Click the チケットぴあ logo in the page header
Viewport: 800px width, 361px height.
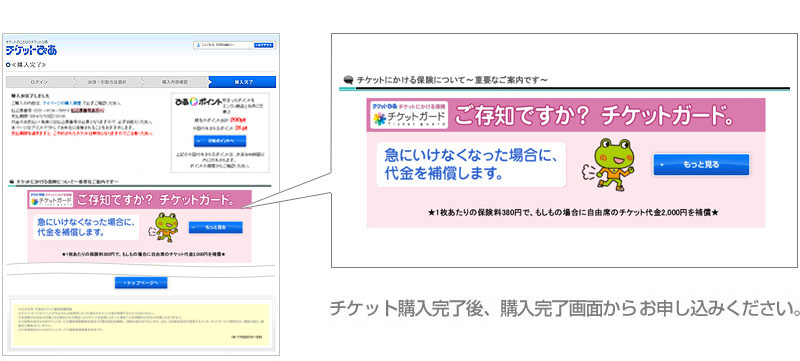point(31,50)
